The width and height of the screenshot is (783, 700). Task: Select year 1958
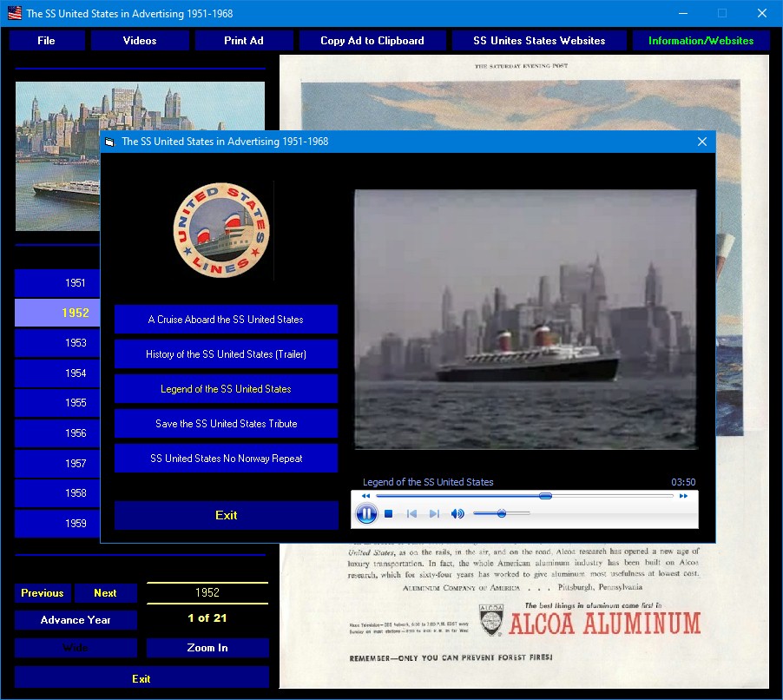tap(57, 493)
